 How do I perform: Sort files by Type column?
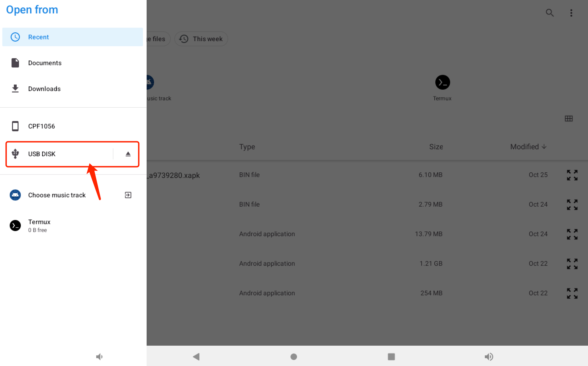coord(247,147)
